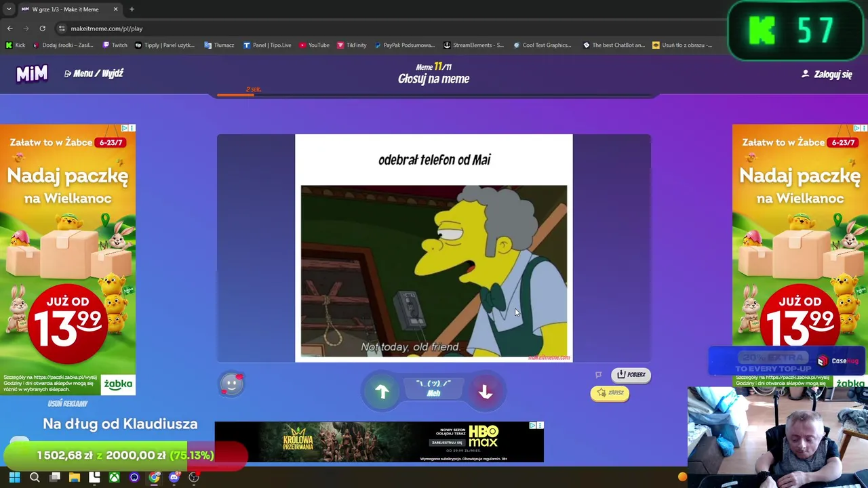868x488 pixels.
Task: Open the Cool Text Graphics bookmark
Action: [542, 45]
